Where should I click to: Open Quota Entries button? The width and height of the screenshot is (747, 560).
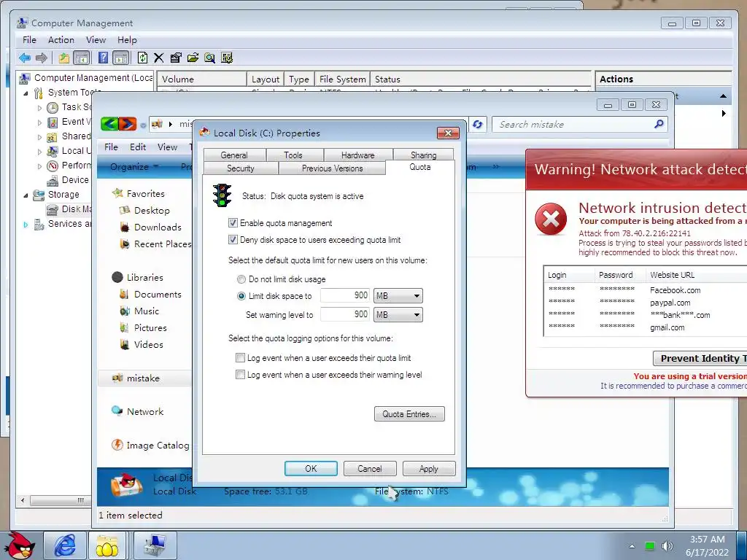[409, 414]
